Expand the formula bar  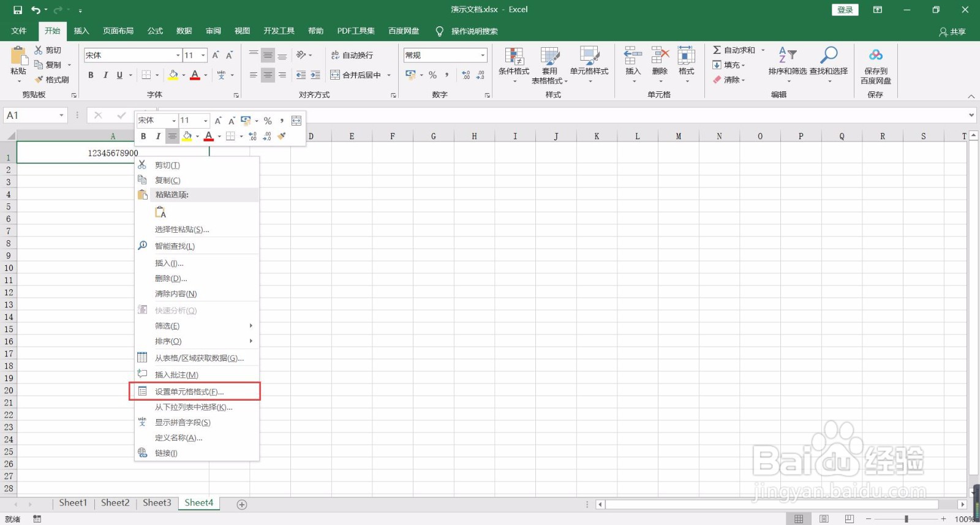[971, 115]
